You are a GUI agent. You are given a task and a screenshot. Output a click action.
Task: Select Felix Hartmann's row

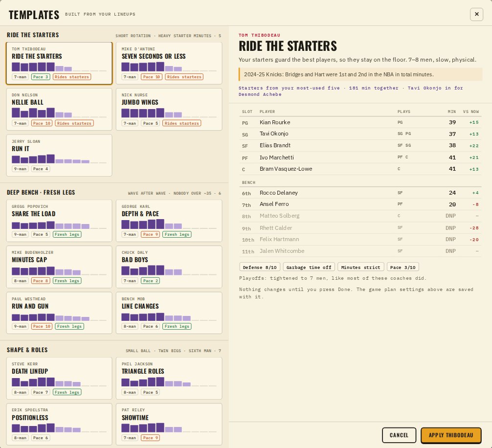360,239
